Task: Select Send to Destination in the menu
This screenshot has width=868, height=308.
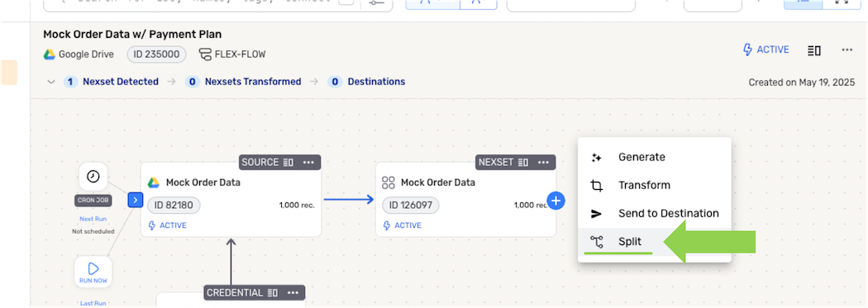Action: pyautogui.click(x=655, y=213)
